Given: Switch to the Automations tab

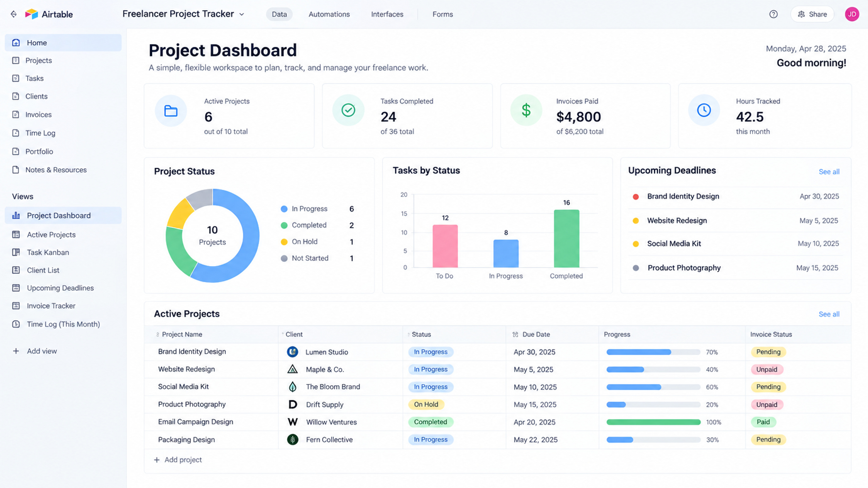Looking at the screenshot, I should [x=329, y=14].
